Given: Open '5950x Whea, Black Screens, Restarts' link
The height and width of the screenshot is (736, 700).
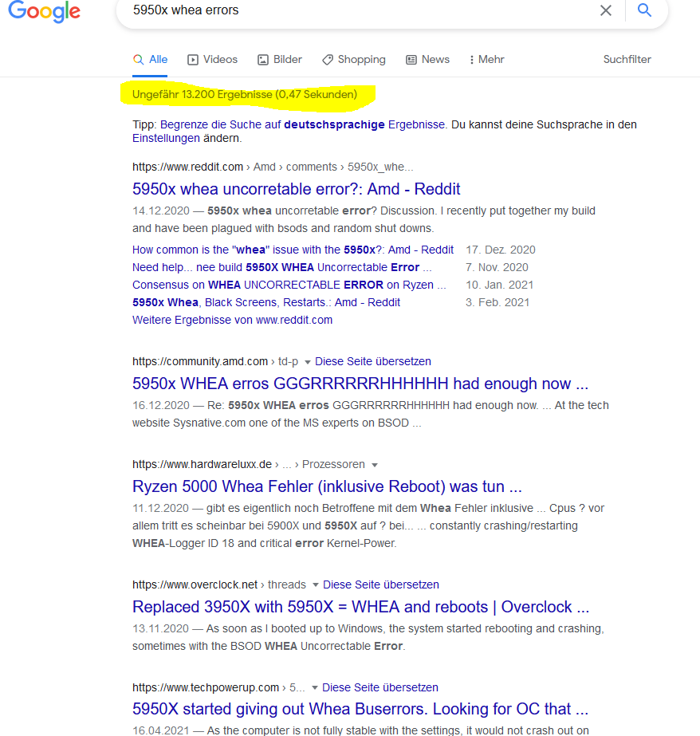Looking at the screenshot, I should pyautogui.click(x=266, y=303).
